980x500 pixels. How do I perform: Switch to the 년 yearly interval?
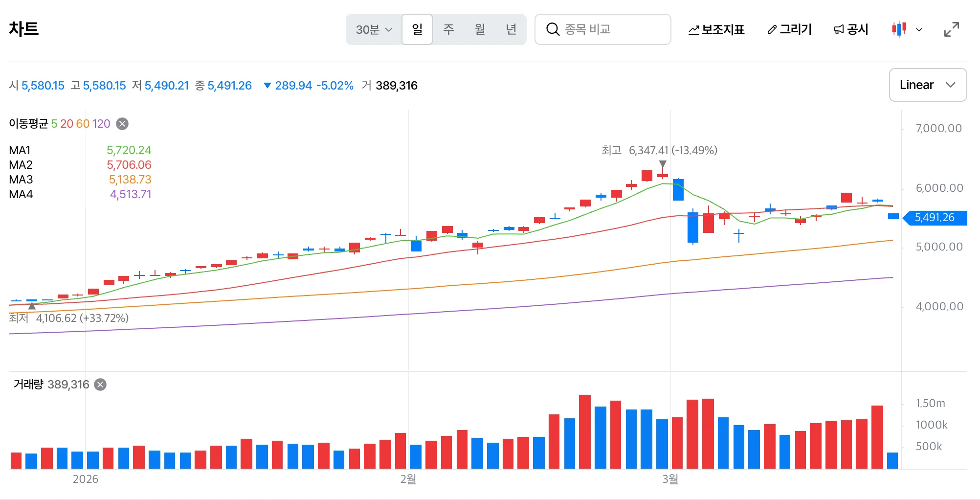click(511, 29)
